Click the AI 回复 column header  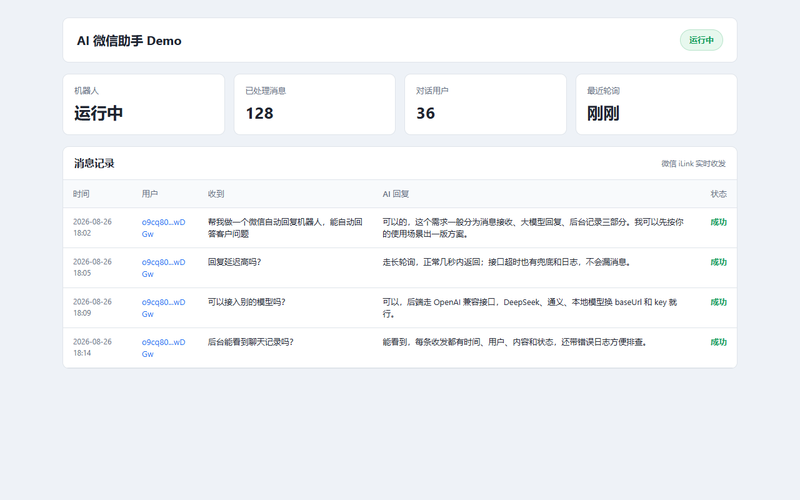[x=396, y=194]
